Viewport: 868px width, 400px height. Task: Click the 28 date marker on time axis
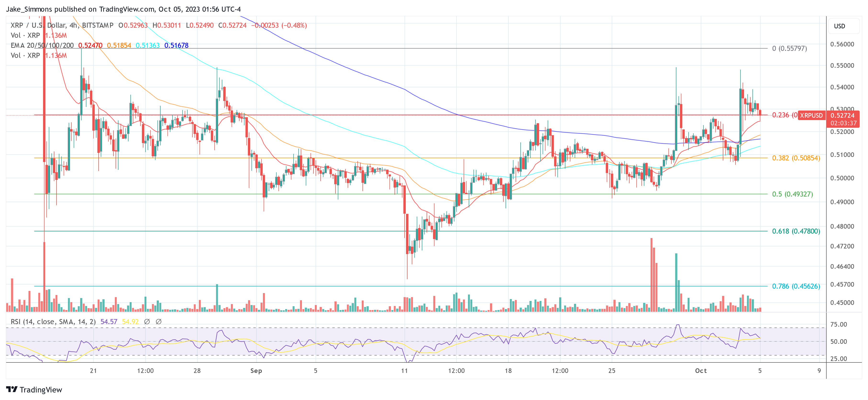click(x=197, y=371)
